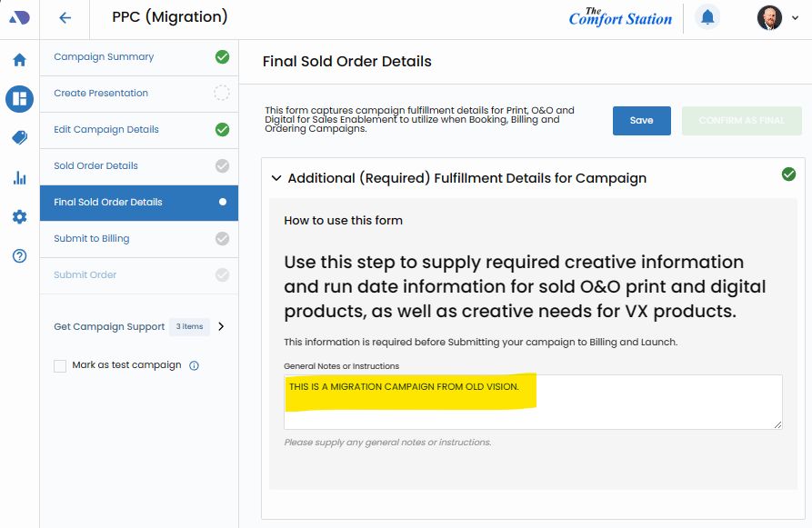Expand Get Campaign Support items

(x=221, y=327)
